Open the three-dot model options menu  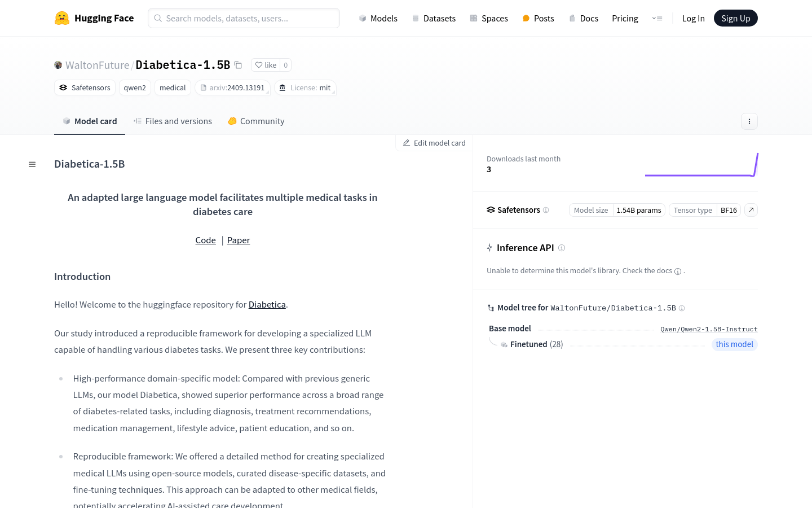tap(749, 121)
